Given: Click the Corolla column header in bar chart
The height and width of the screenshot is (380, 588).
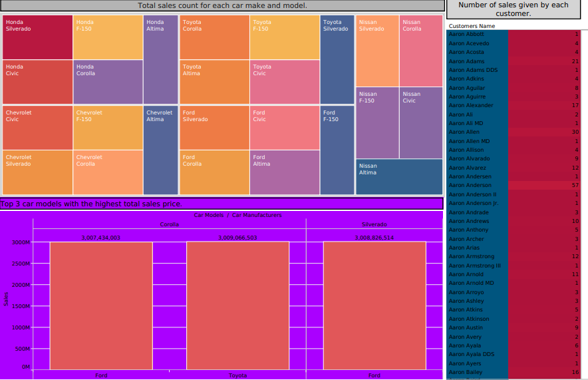Looking at the screenshot, I should (x=170, y=224).
